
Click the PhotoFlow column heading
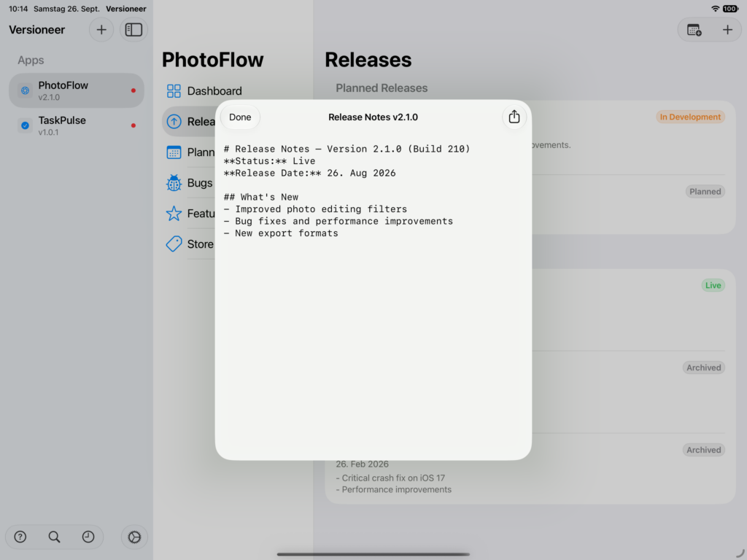point(212,60)
